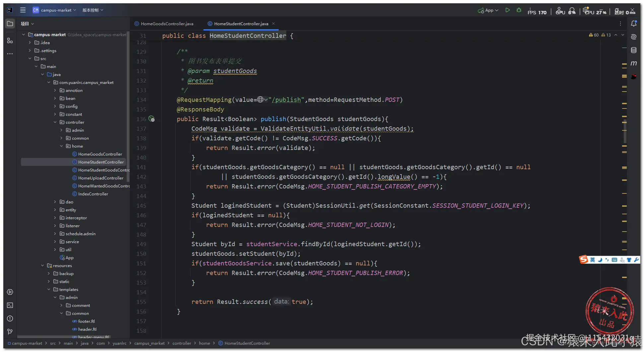Open the Project tool window icon
Screen dimensions: 644x352
[10, 24]
